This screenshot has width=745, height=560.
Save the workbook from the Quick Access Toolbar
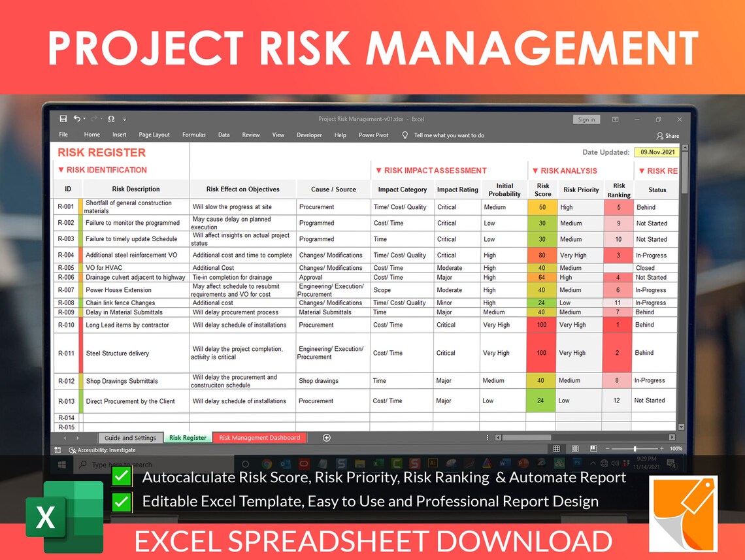tap(63, 119)
